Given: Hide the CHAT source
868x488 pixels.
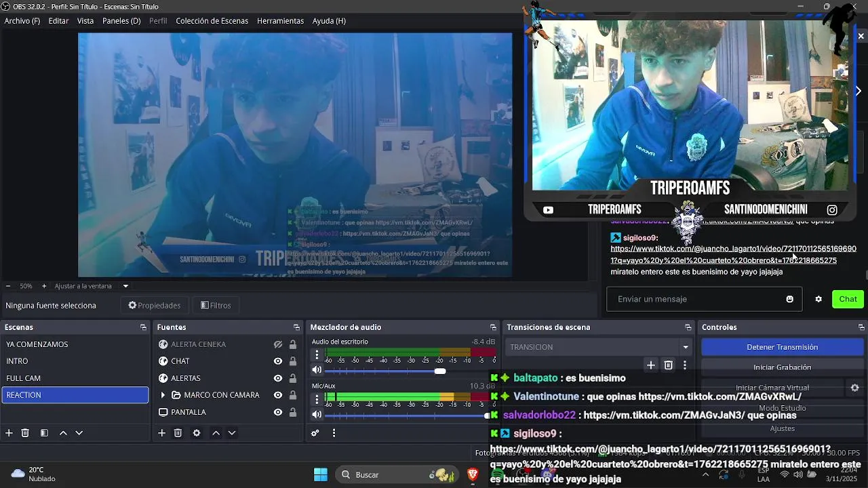Looking at the screenshot, I should 278,361.
